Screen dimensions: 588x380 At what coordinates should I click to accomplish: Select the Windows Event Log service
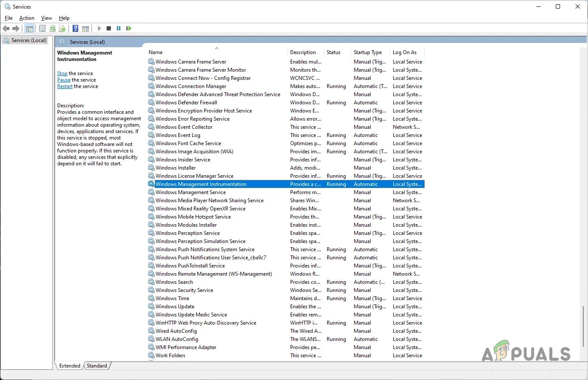click(286, 135)
